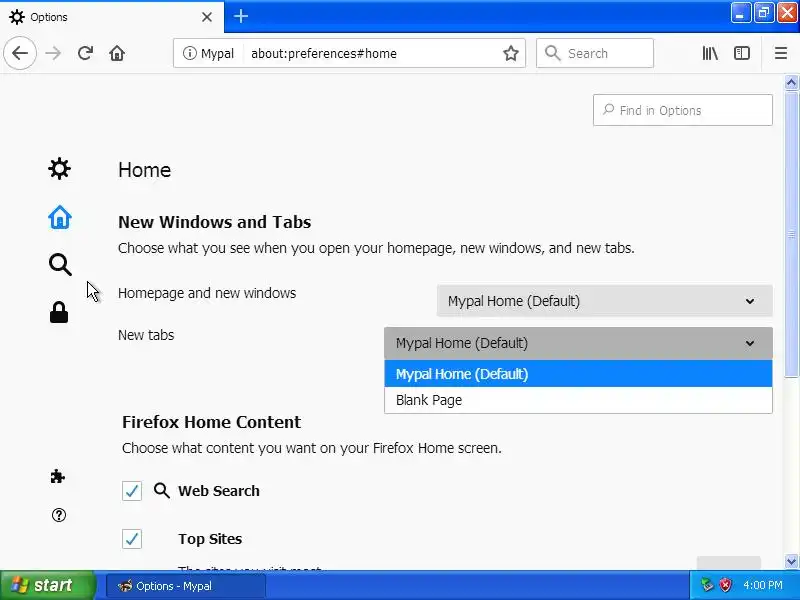
Task: Expand Homepage and new windows dropdown
Action: click(x=604, y=301)
